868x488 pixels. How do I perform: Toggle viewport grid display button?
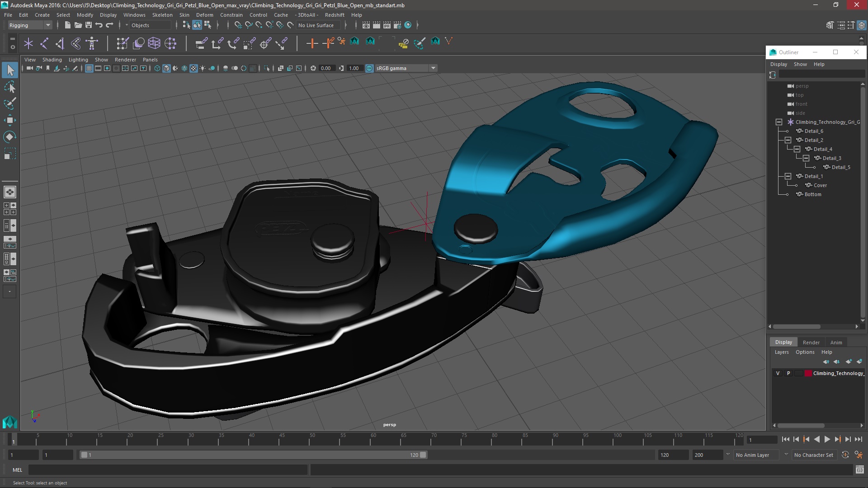89,68
